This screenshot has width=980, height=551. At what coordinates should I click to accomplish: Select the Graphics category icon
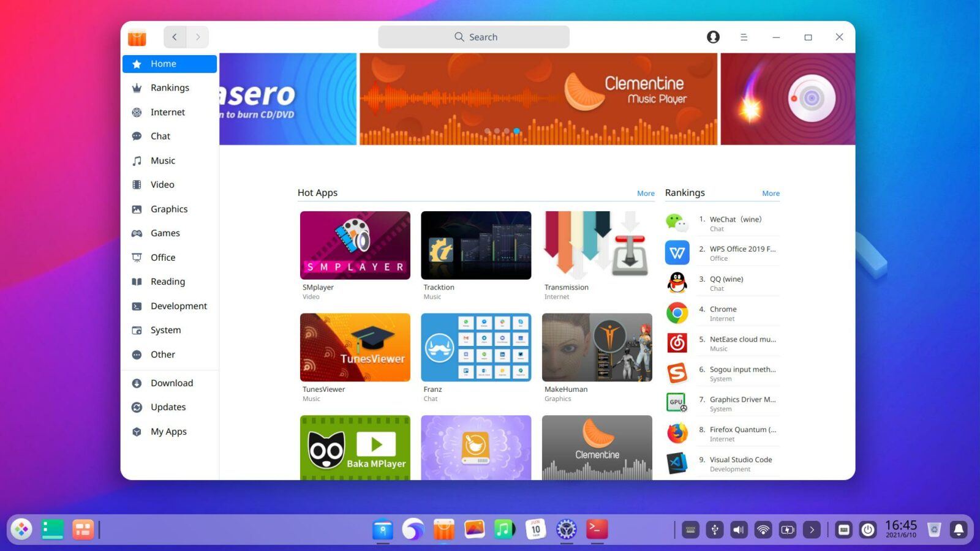[x=137, y=209]
